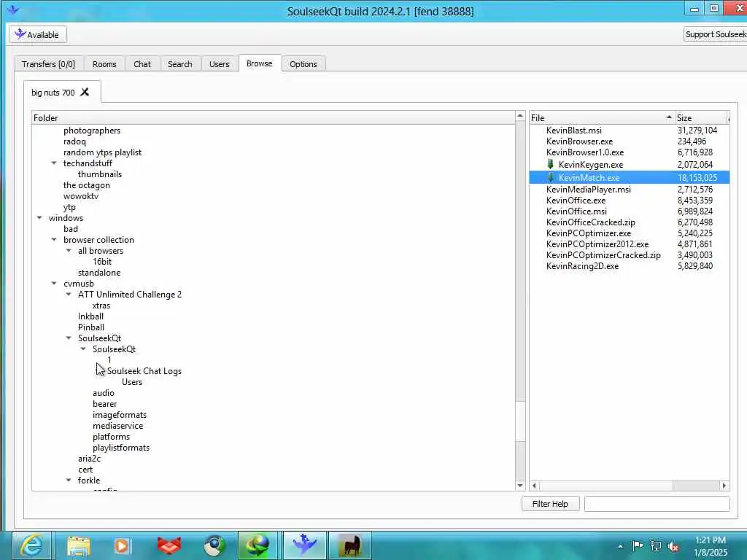Select the random ytps playlist folder
This screenshot has width=747, height=560.
click(x=102, y=152)
